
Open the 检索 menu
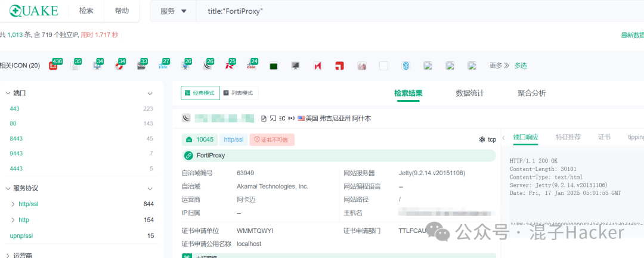86,11
